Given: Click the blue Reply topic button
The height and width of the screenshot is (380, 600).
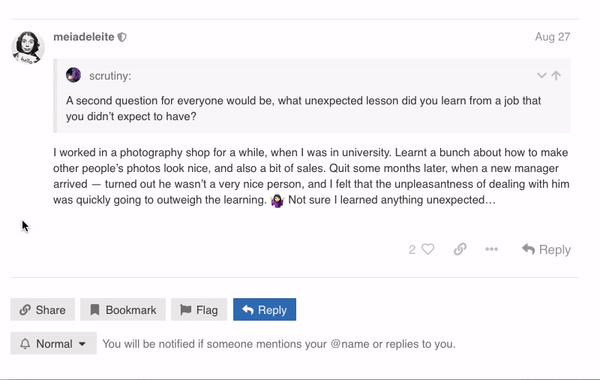Looking at the screenshot, I should coord(264,310).
